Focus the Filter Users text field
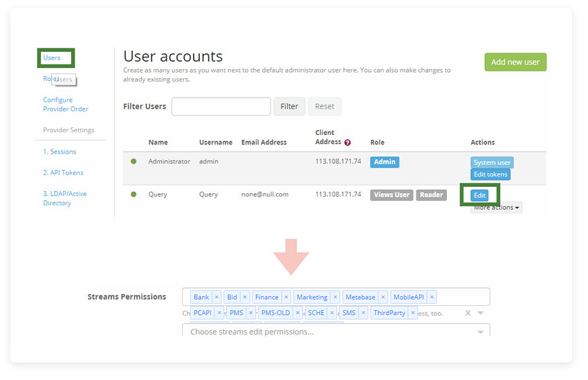Image resolution: width=588 pixels, height=380 pixels. pyautogui.click(x=221, y=107)
